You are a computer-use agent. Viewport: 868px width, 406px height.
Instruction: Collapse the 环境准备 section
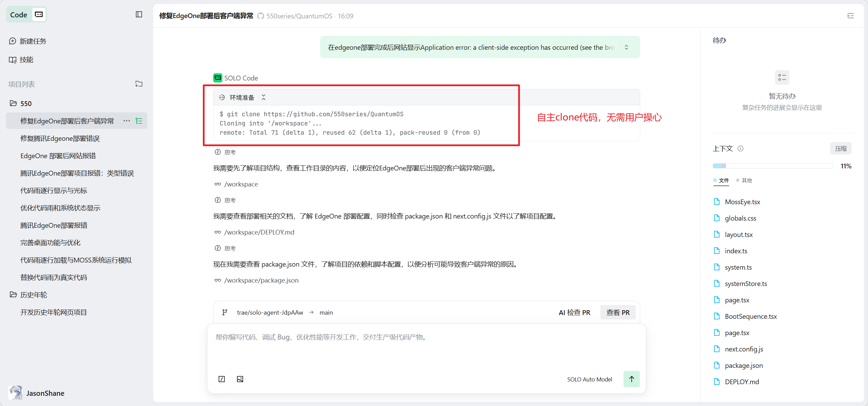click(x=264, y=97)
